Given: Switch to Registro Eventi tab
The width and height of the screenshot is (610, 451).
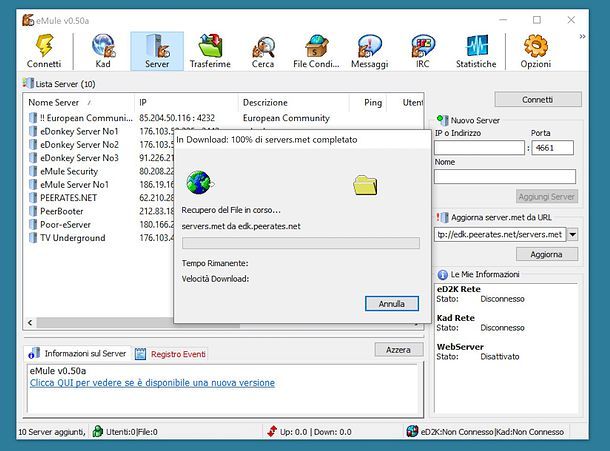Looking at the screenshot, I should coord(171,354).
